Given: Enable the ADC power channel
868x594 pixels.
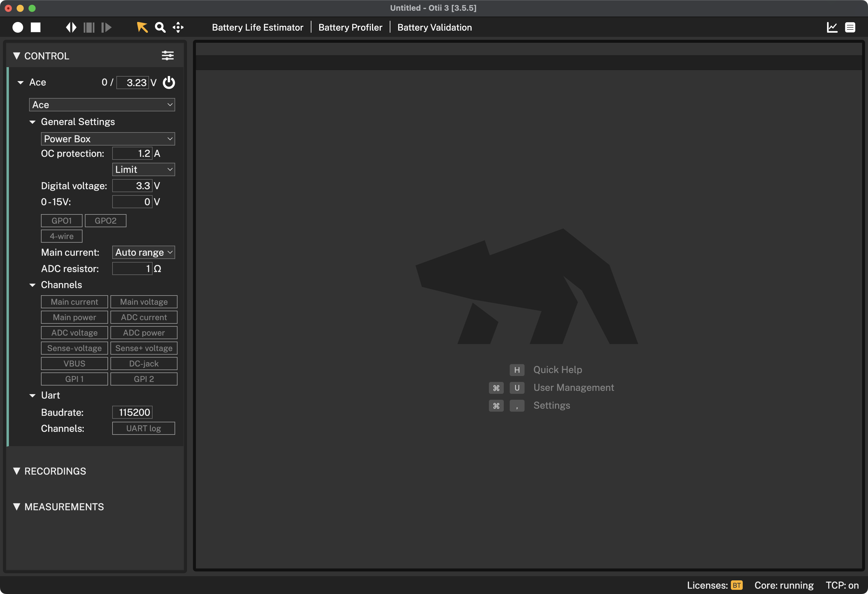Looking at the screenshot, I should (x=144, y=332).
